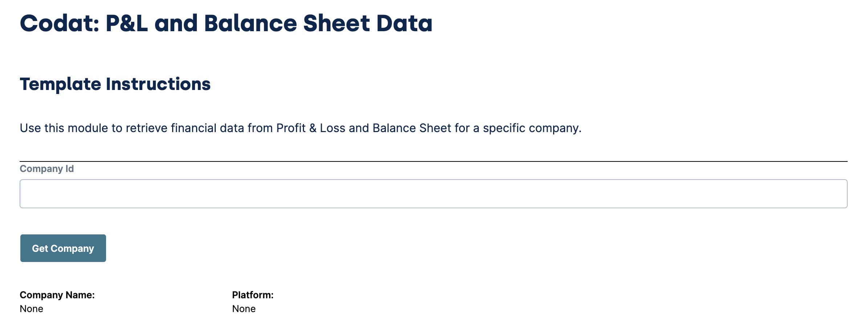Click the word Template in the heading

[60, 84]
